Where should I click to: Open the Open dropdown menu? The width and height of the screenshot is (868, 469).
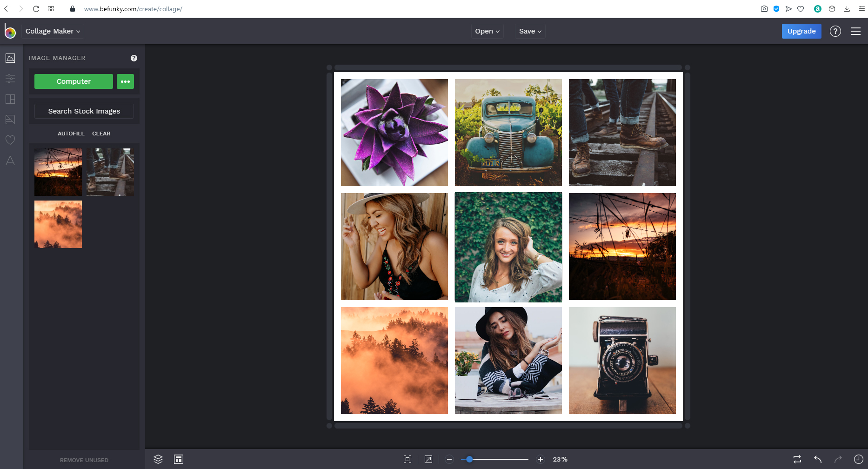click(487, 31)
